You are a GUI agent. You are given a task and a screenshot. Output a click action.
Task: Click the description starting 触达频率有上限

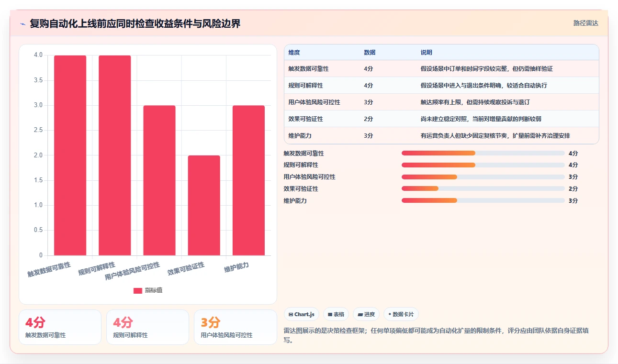point(475,102)
